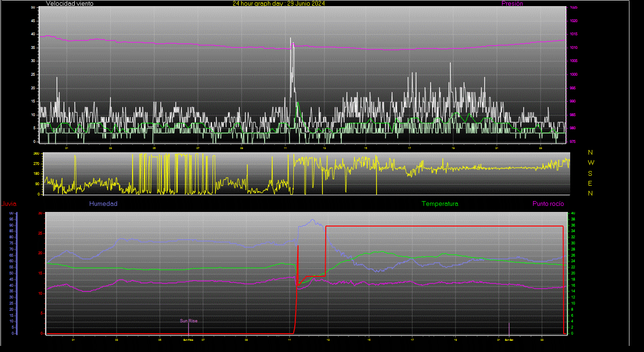Click the '270' wind direction axis value
The width and height of the screenshot is (644, 352).
[x=36, y=164]
